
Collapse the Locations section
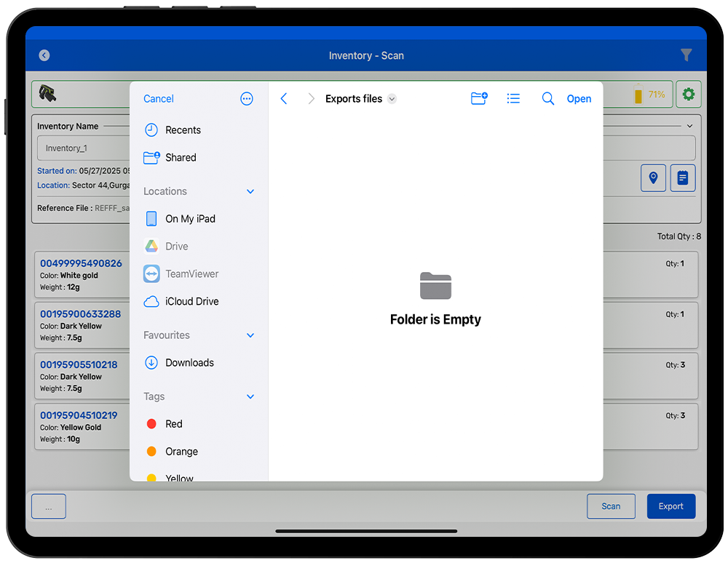tap(250, 191)
